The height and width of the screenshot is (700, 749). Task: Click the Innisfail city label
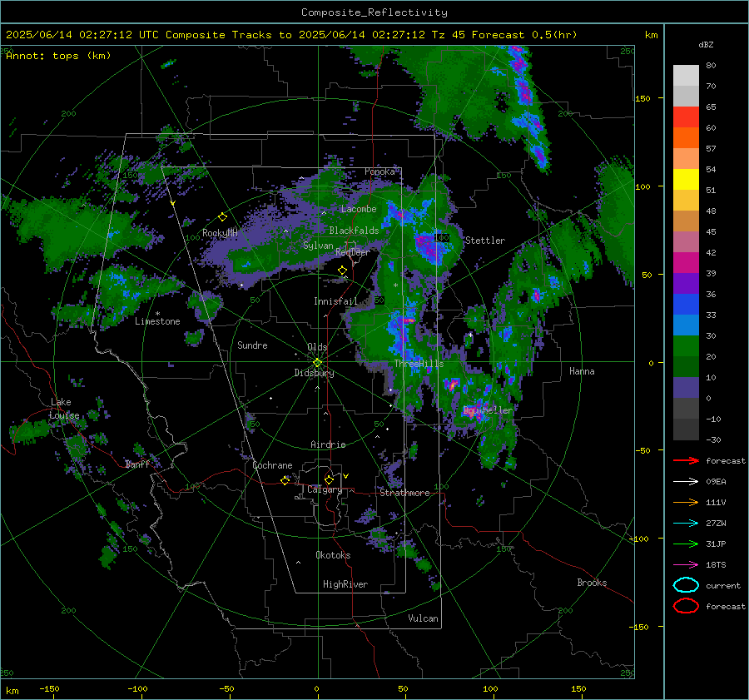tap(335, 301)
